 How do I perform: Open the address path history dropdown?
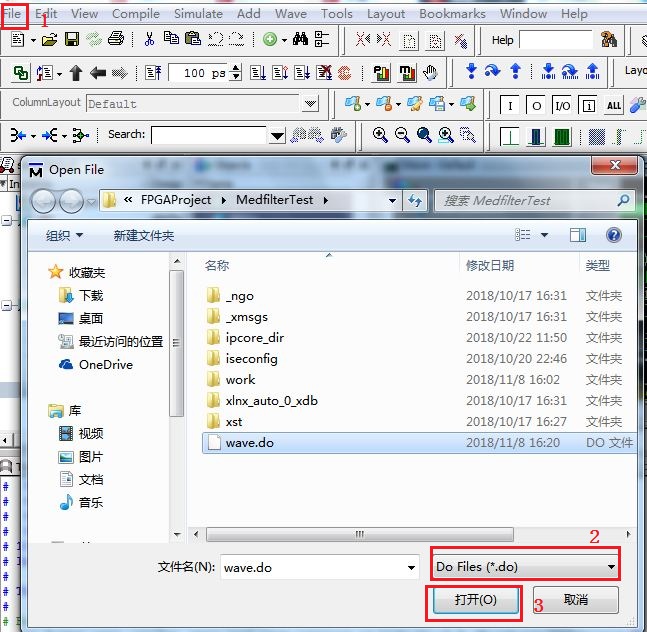point(392,200)
